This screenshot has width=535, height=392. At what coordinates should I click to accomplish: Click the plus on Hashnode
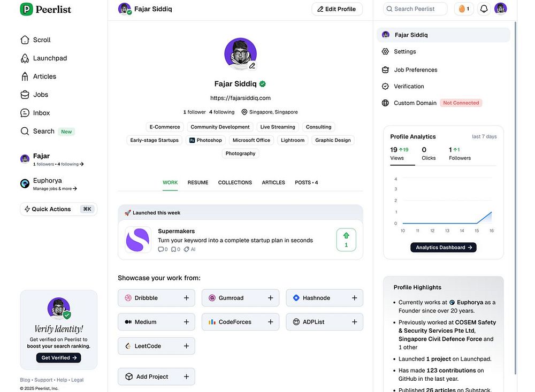(355, 298)
